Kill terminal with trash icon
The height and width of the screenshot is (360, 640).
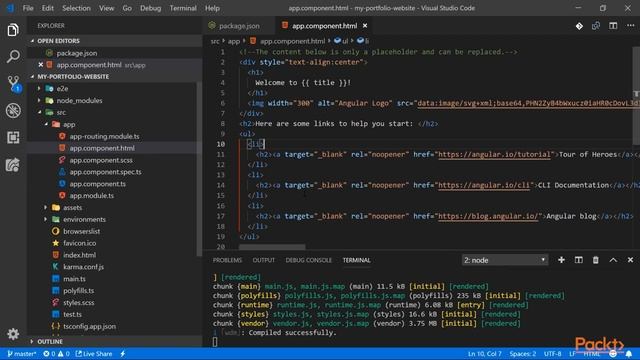coord(596,260)
